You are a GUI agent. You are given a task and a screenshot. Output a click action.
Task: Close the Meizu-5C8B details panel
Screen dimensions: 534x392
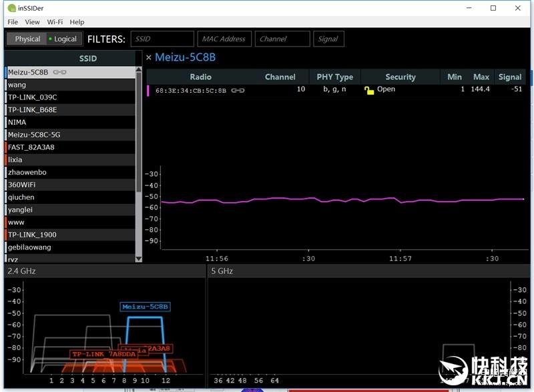click(148, 57)
